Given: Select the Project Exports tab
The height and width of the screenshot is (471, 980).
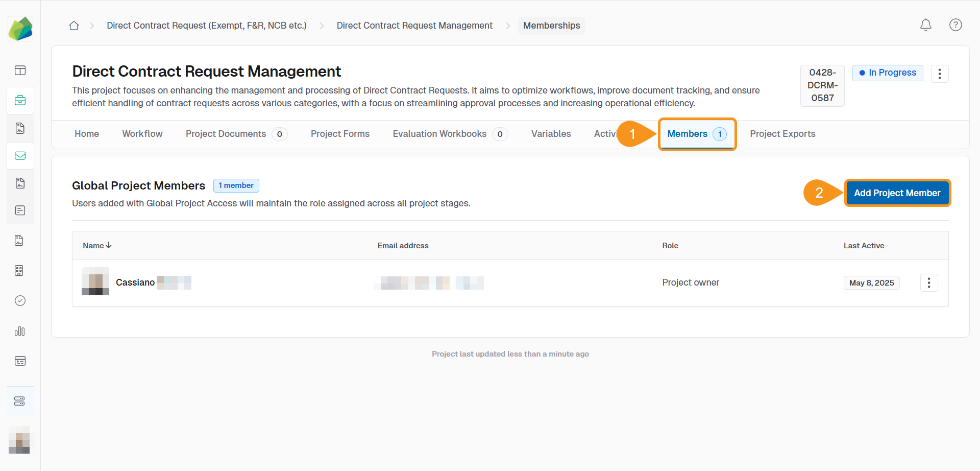Looking at the screenshot, I should [782, 134].
